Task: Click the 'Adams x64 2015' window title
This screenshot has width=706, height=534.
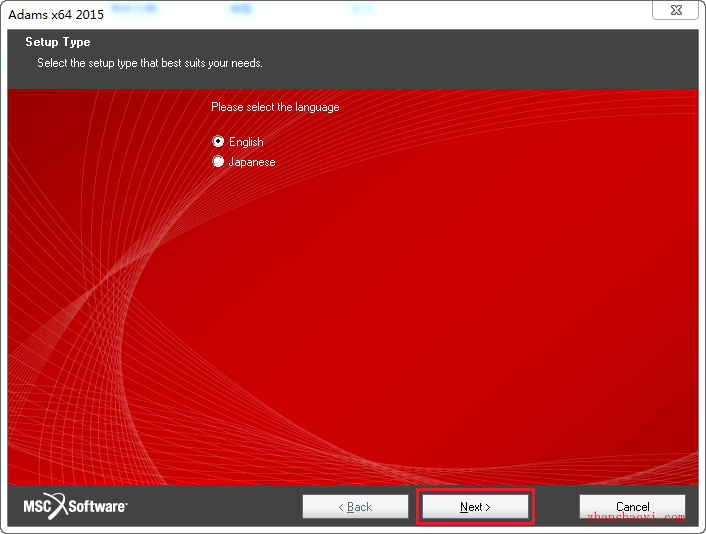Action: pos(56,14)
